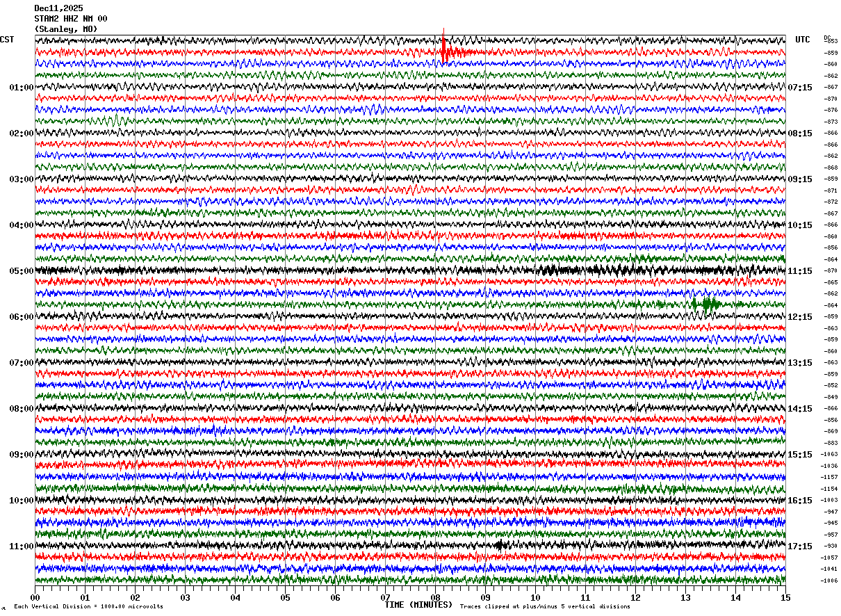Click the 11:15 UTC row label
This screenshot has width=841, height=616.
click(x=800, y=270)
